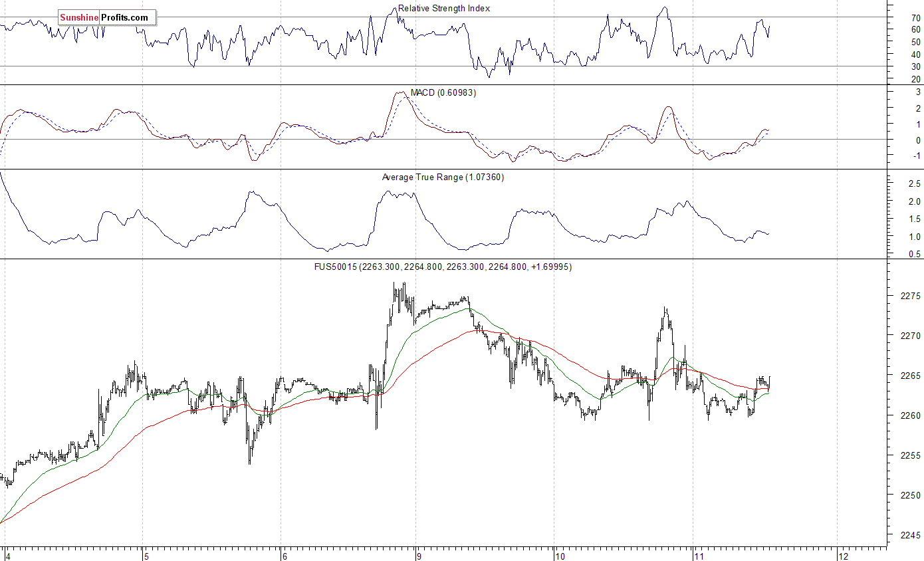The image size is (924, 561).
Task: Click the ATR axis value 1.0
Action: (914, 237)
